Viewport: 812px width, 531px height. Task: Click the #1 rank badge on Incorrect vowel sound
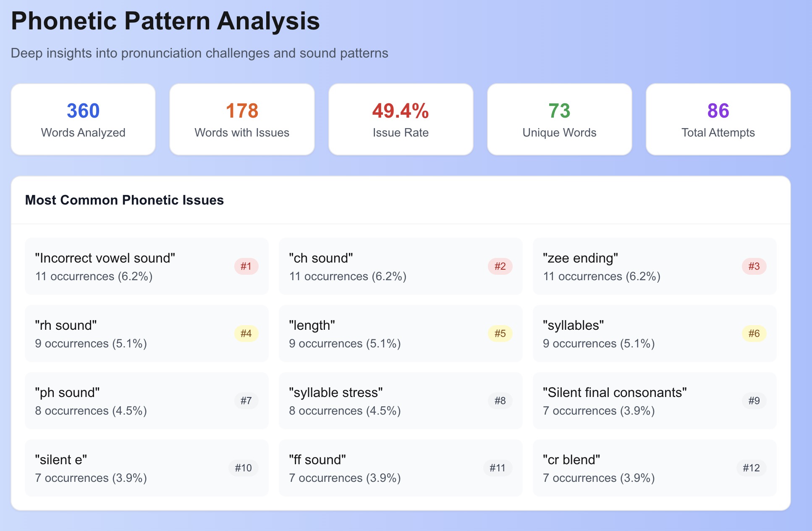tap(246, 266)
